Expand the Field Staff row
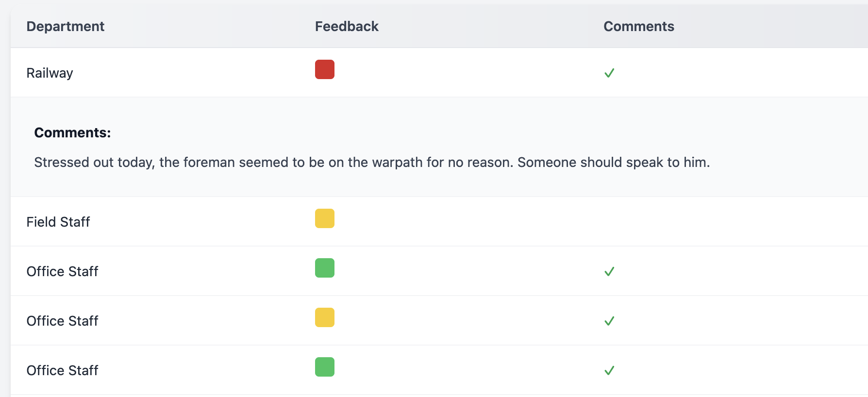 58,222
